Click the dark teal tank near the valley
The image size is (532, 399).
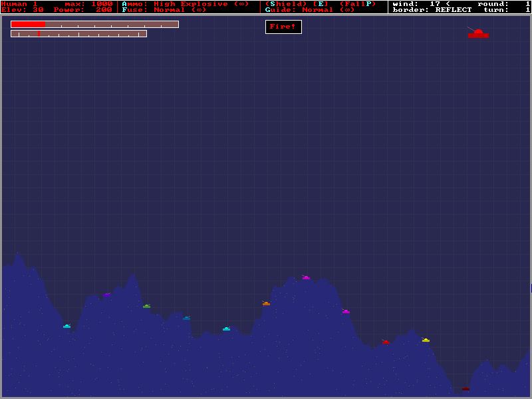click(x=187, y=318)
